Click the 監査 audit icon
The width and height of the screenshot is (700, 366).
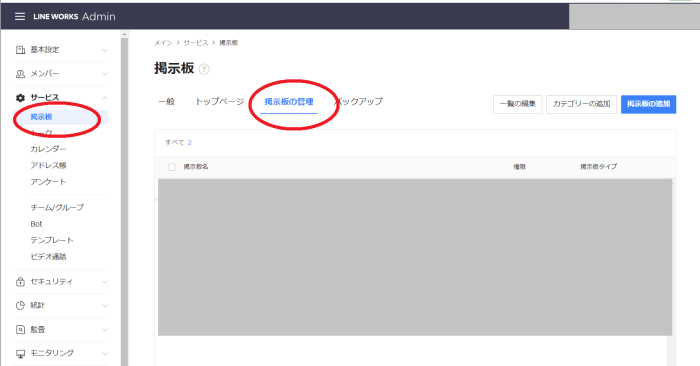pos(20,329)
